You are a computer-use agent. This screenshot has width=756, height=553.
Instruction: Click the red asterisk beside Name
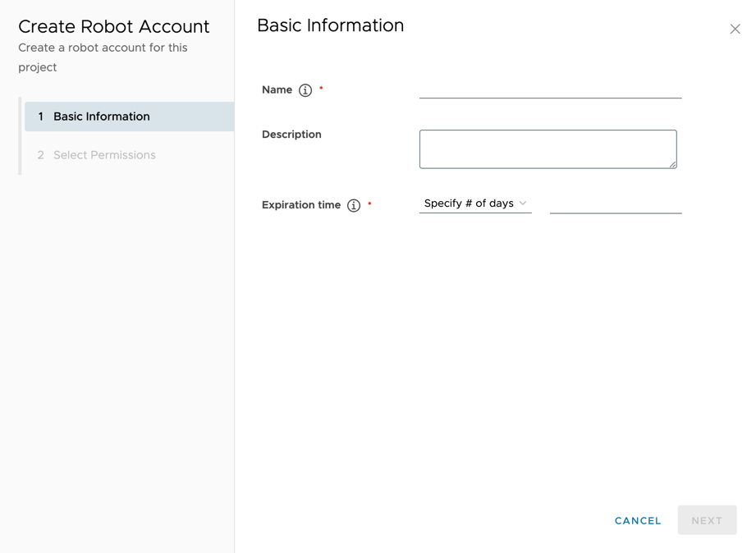tap(319, 88)
